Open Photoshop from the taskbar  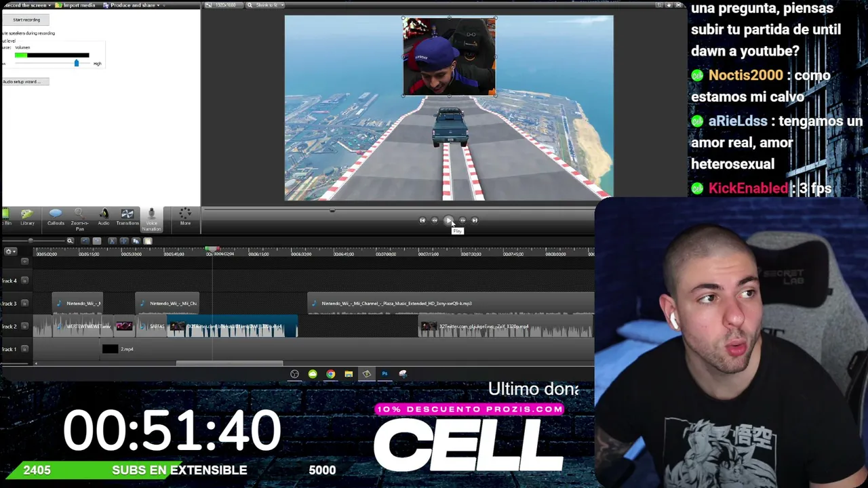(384, 374)
